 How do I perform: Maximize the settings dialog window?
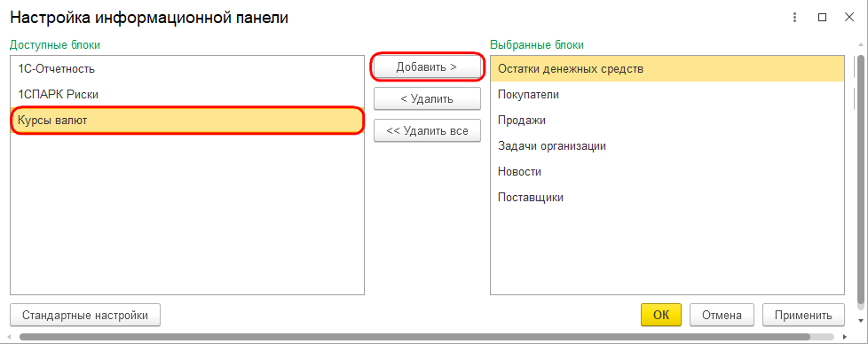pyautogui.click(x=822, y=18)
